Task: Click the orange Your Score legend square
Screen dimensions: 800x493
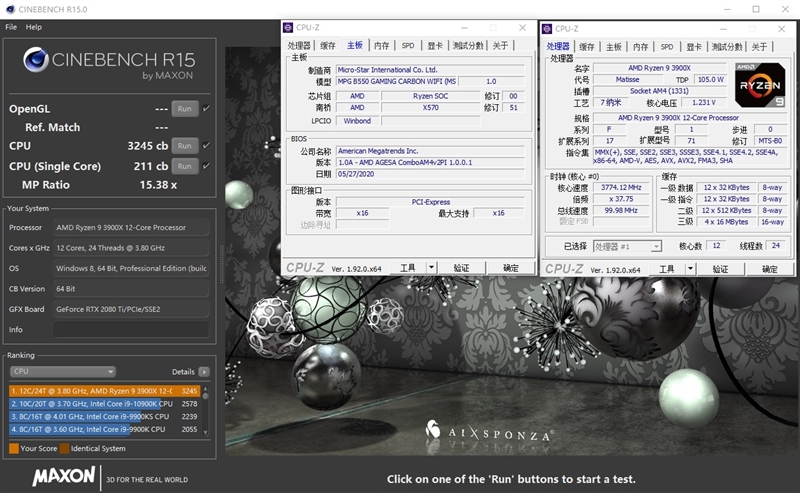Action: 13,448
